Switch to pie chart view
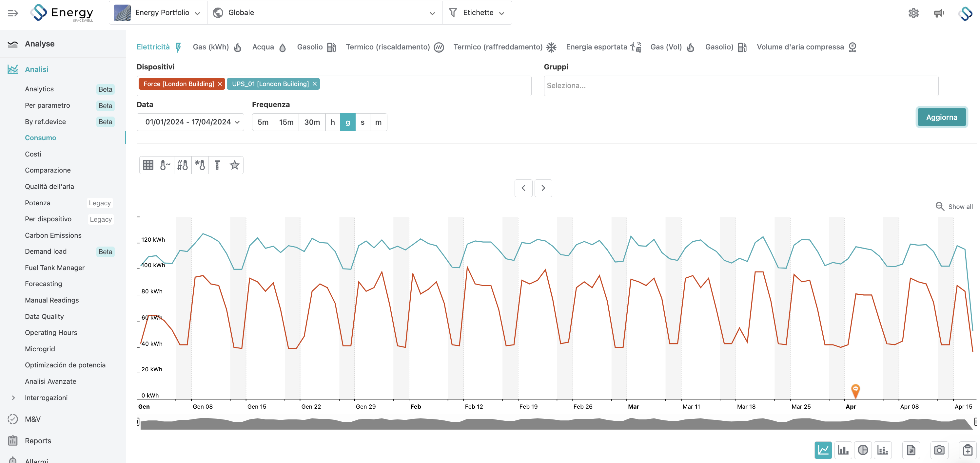Image resolution: width=980 pixels, height=463 pixels. click(863, 450)
